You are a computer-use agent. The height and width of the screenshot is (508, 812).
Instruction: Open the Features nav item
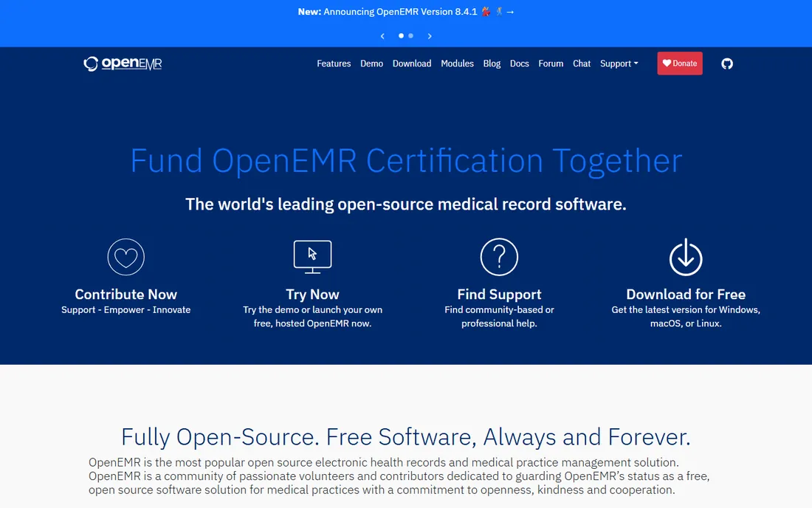point(334,63)
